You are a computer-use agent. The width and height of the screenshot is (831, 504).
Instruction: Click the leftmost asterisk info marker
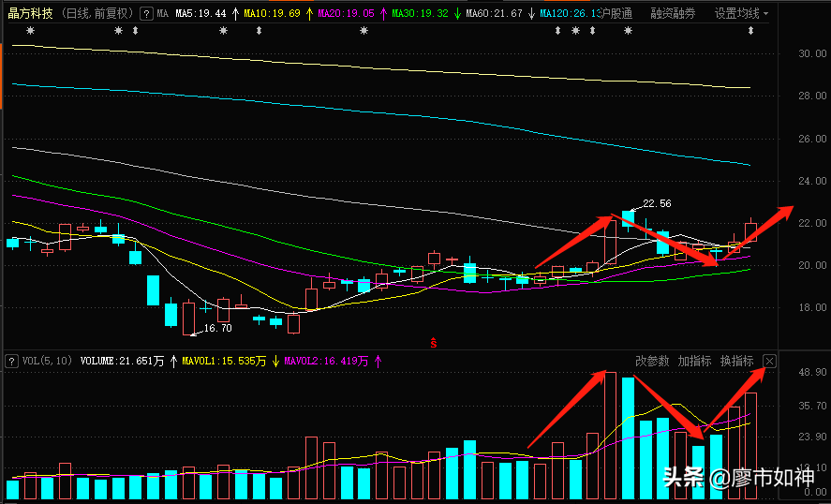[x=30, y=31]
